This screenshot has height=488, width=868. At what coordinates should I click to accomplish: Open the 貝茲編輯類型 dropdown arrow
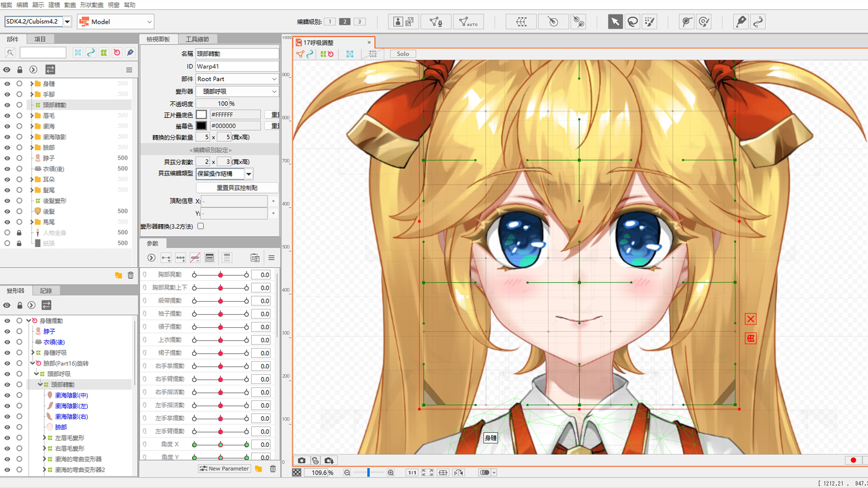click(248, 174)
